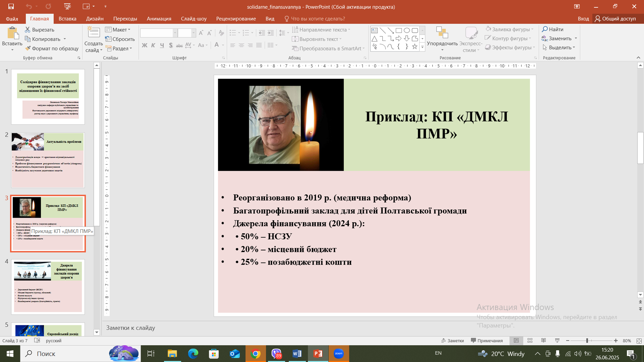The image size is (644, 362).
Task: Click the Tell me search field
Action: pyautogui.click(x=315, y=19)
